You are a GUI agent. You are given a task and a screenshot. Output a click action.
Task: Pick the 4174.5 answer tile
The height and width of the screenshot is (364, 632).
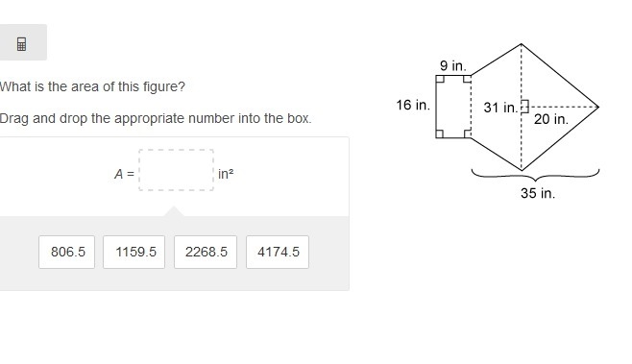(278, 252)
